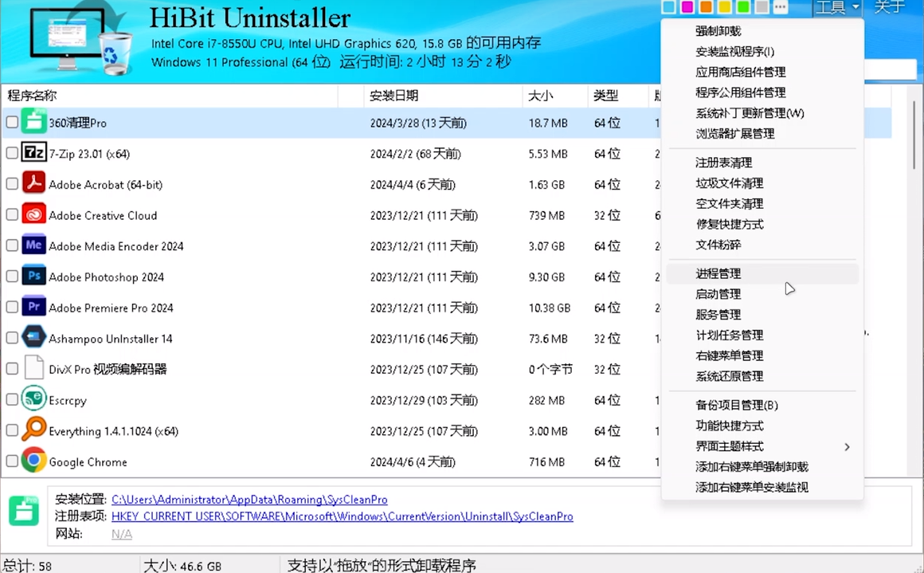Open the SysCleanPro install location link
Screen dimensions: 924x573
point(249,500)
